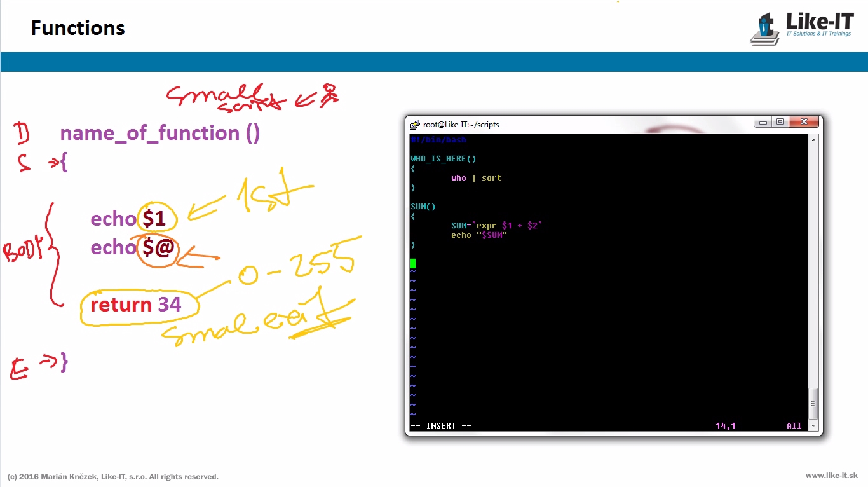This screenshot has height=487, width=868.
Task: Open the www.like-it.sk link
Action: pyautogui.click(x=831, y=476)
